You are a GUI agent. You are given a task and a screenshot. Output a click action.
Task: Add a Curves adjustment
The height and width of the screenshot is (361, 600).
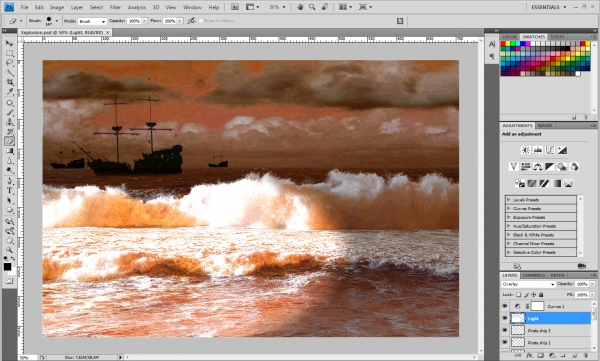pos(550,150)
